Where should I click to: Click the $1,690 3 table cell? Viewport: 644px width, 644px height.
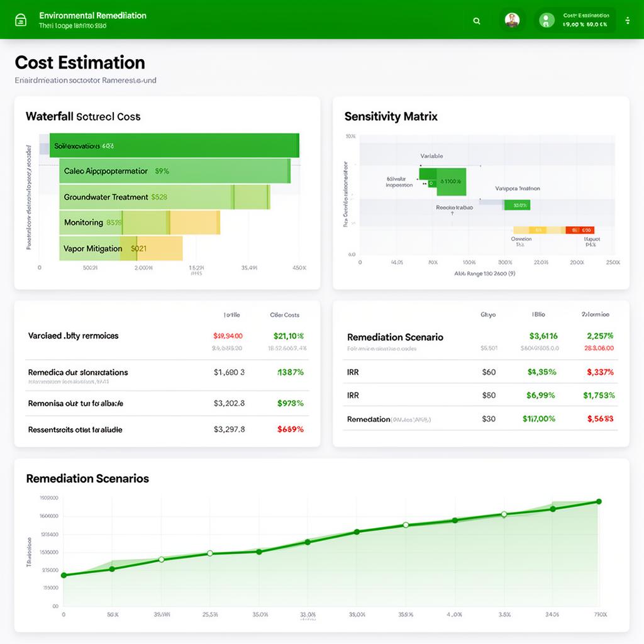click(229, 372)
